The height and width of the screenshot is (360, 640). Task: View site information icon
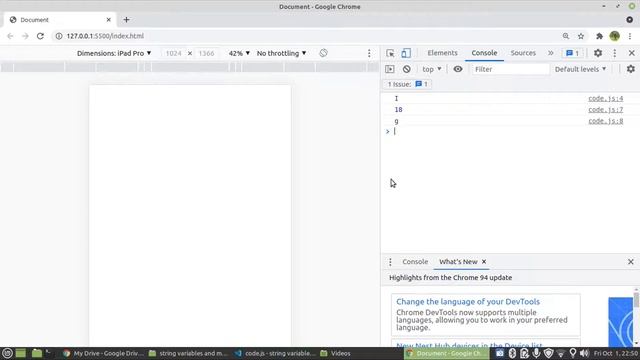(x=59, y=36)
